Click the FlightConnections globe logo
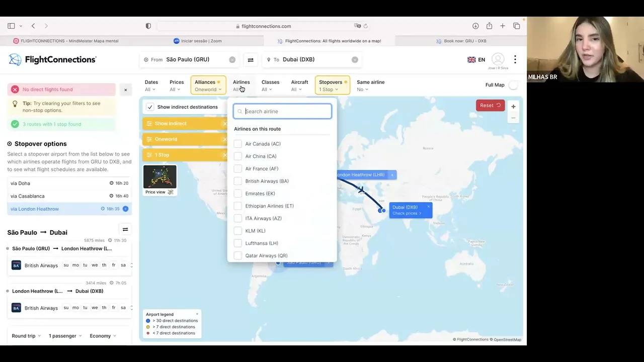 (x=15, y=59)
